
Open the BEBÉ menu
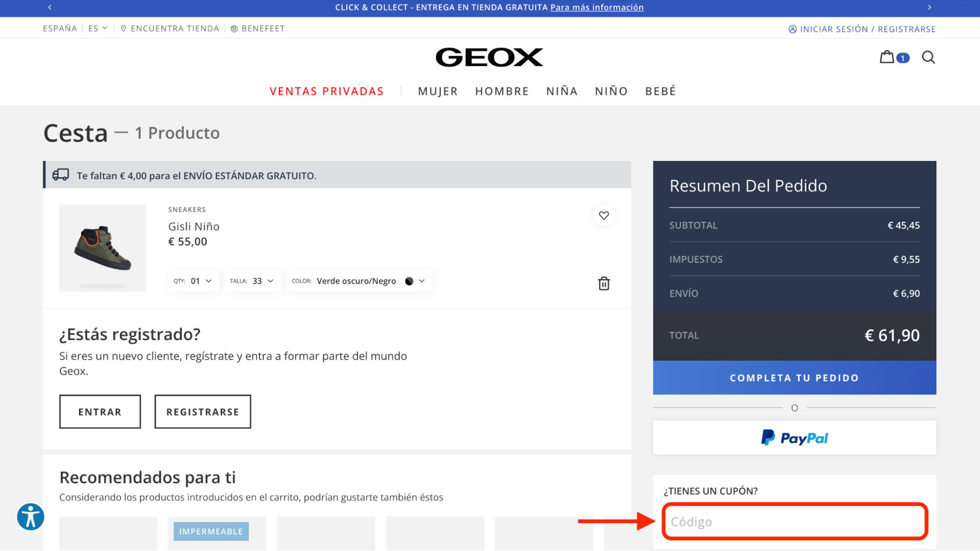click(660, 91)
